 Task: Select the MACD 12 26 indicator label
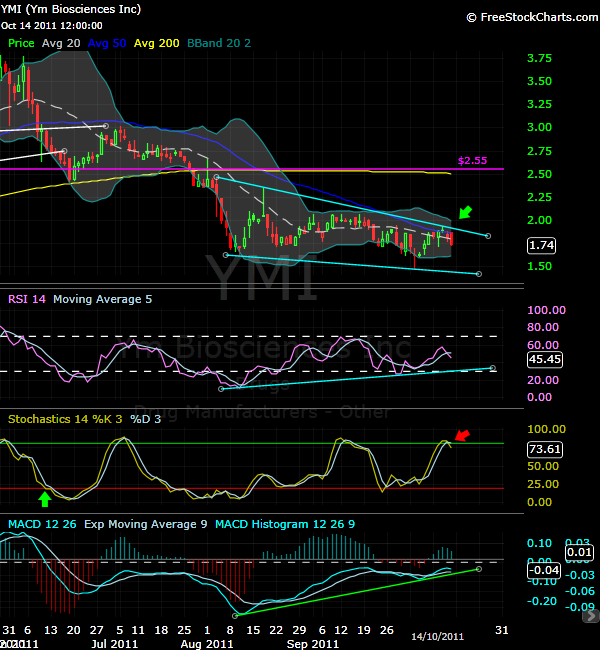click(42, 524)
